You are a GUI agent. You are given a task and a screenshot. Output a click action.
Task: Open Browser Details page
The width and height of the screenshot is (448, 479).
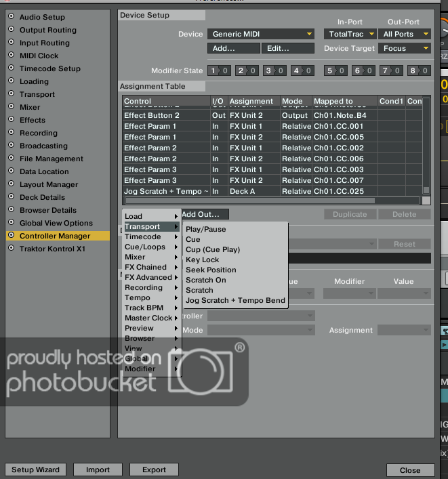[x=48, y=210]
